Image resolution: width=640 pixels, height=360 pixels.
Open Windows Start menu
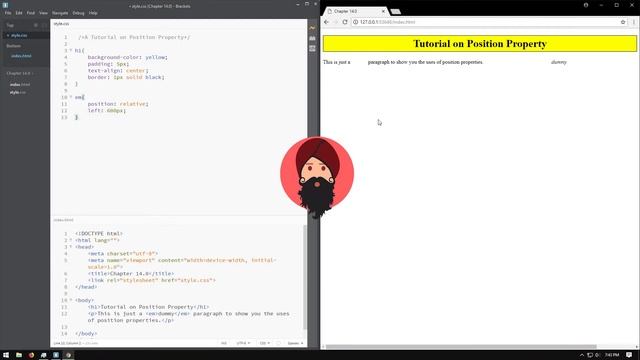click(x=6, y=355)
